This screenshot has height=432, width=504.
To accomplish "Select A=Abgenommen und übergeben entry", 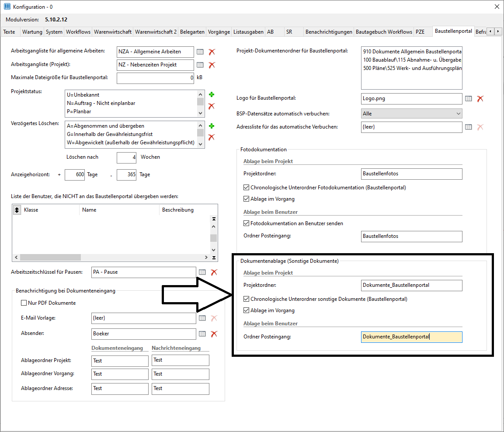I will (132, 126).
